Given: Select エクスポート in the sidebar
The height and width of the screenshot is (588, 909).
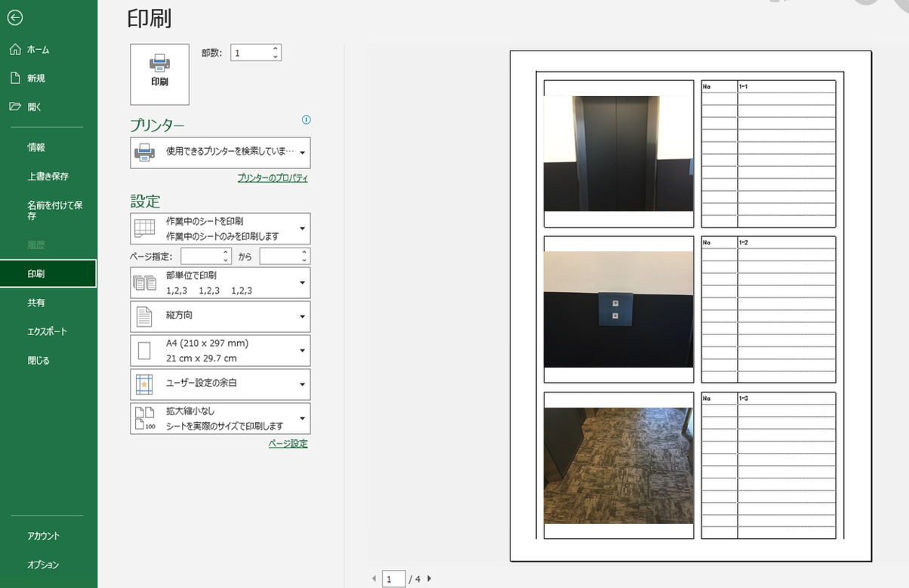Looking at the screenshot, I should click(x=47, y=331).
